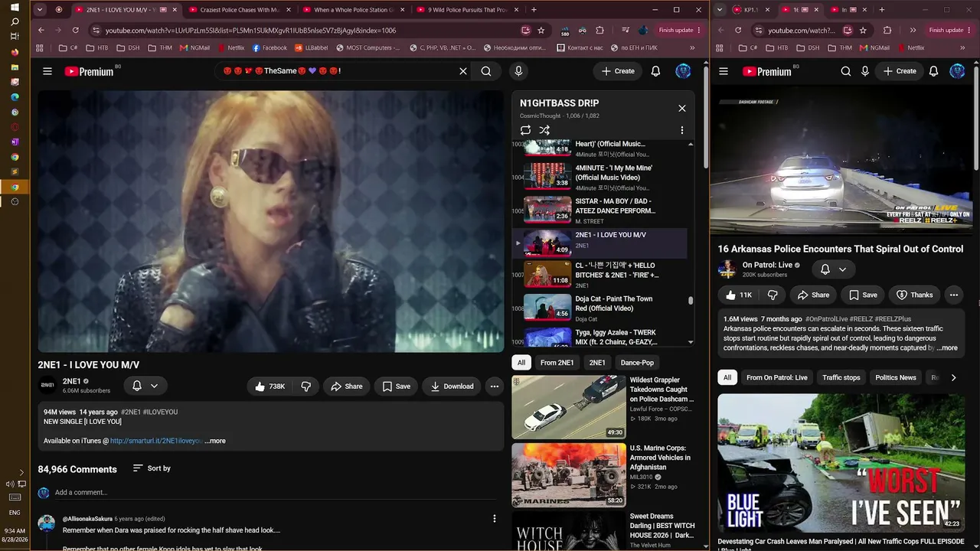This screenshot has width=980, height=551.
Task: Open Extensions puzzle icon in left browser
Action: click(599, 30)
